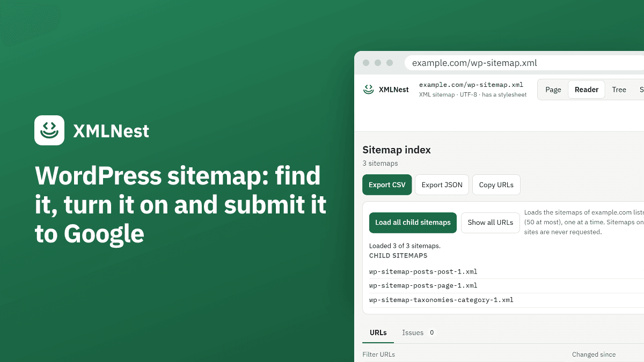Click the small XMLNest icon in the toolbar
The height and width of the screenshot is (362, 644).
point(368,90)
